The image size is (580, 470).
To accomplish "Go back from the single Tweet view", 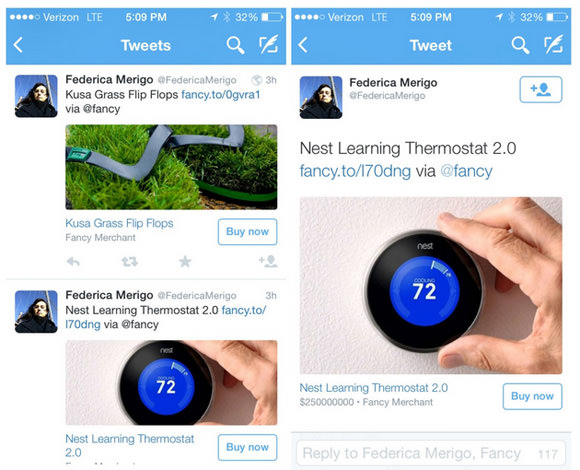I will tap(303, 45).
